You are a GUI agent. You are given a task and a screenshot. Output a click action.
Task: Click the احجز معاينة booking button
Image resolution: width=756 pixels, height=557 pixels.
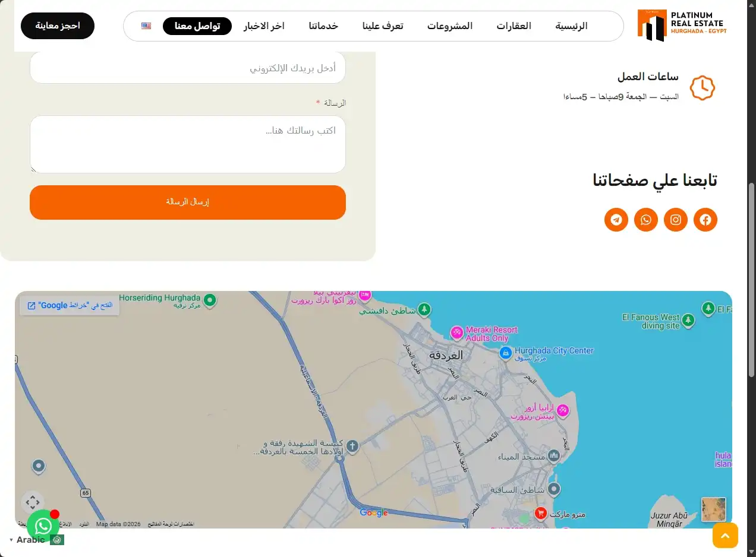click(x=58, y=26)
